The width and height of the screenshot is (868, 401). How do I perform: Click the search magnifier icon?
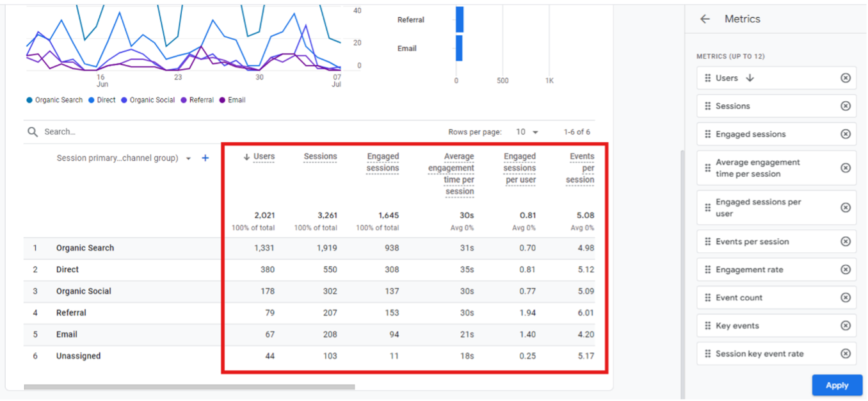(x=33, y=132)
